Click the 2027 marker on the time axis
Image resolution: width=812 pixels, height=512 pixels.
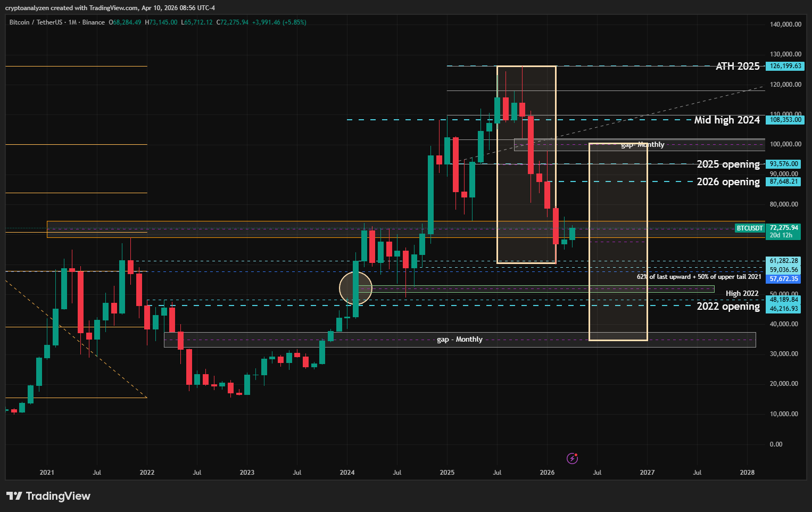coord(647,473)
